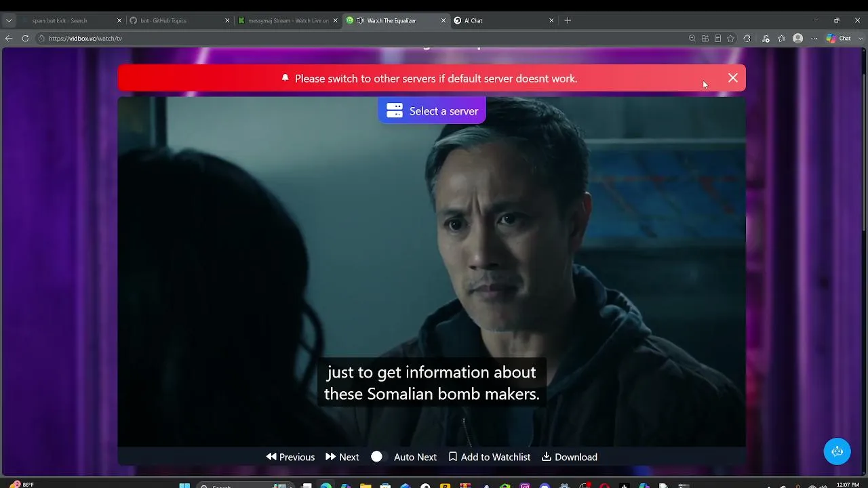868x488 pixels.
Task: Expand the tab actions menu chevron
Action: (9, 20)
